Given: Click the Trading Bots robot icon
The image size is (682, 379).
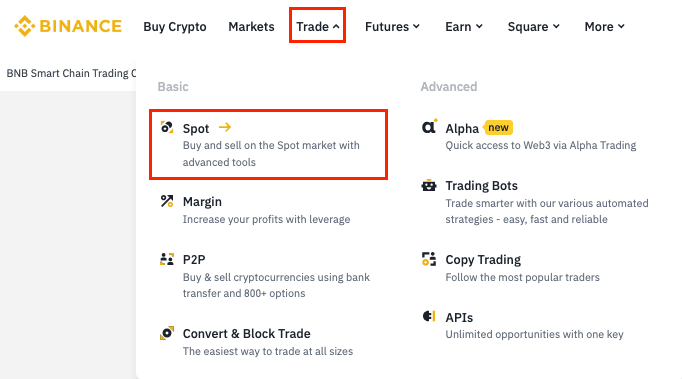Looking at the screenshot, I should tap(429, 185).
